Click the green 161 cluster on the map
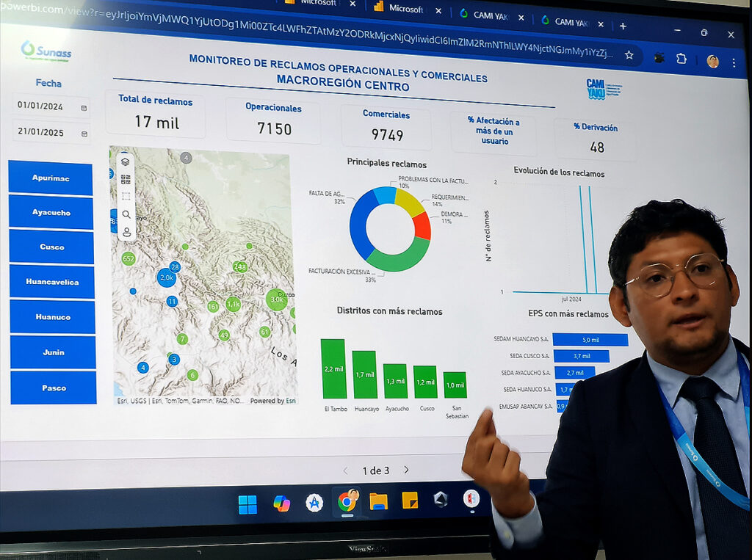 (213, 306)
